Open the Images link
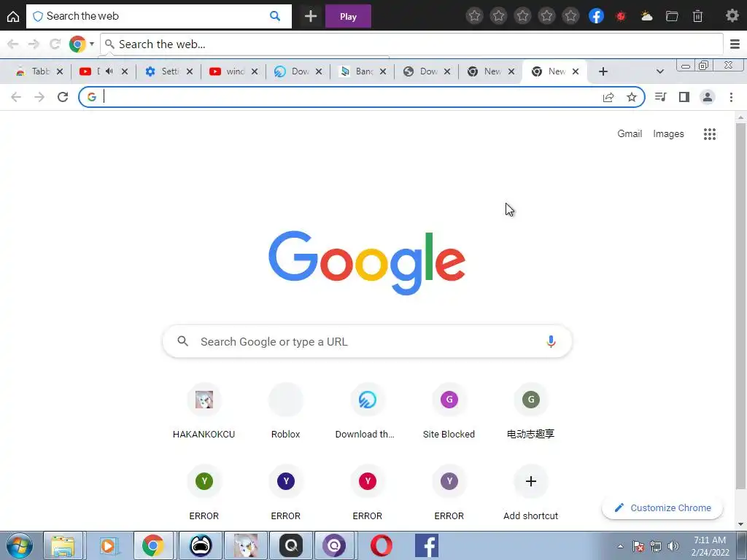The width and height of the screenshot is (747, 560). tap(668, 134)
